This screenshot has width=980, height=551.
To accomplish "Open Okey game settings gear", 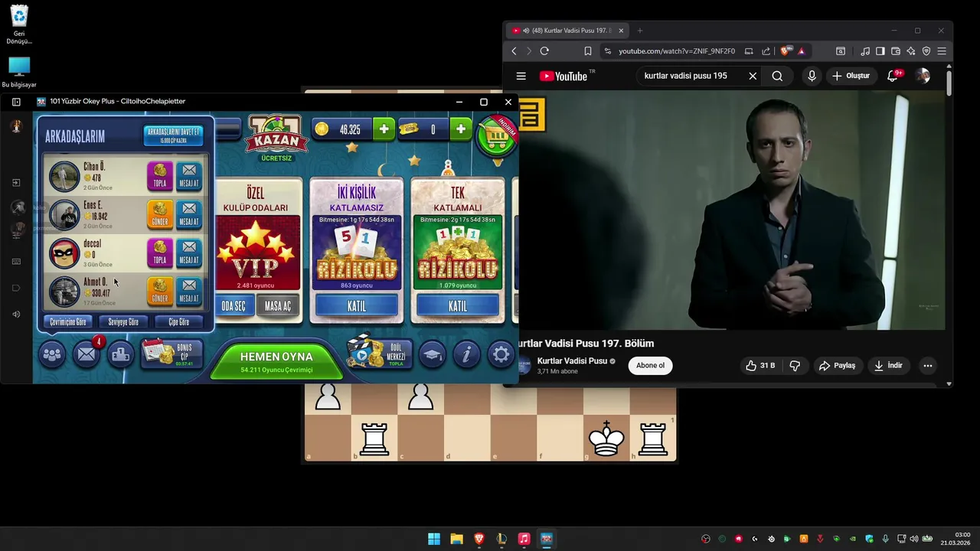I will (501, 354).
